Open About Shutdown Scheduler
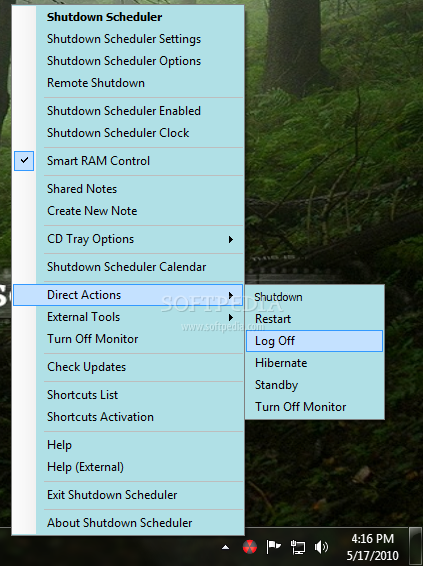Viewport: 423px width, 566px height. pos(128,523)
